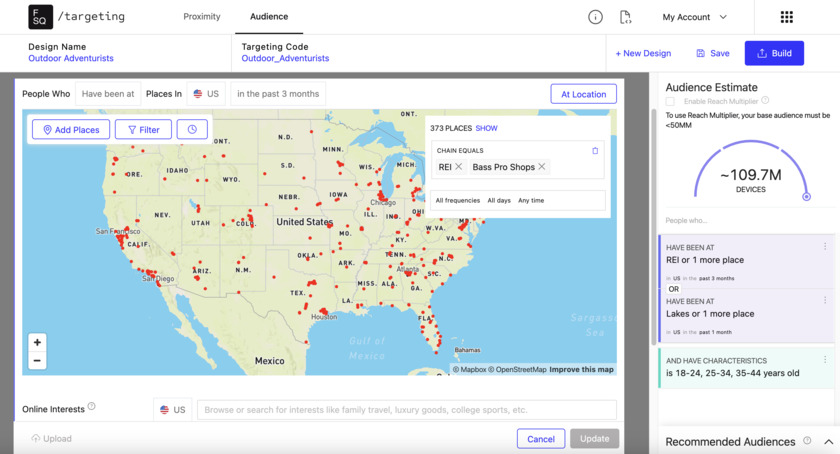Viewport: 840px width, 454px height.
Task: Open the apps grid icon
Action: [x=786, y=17]
